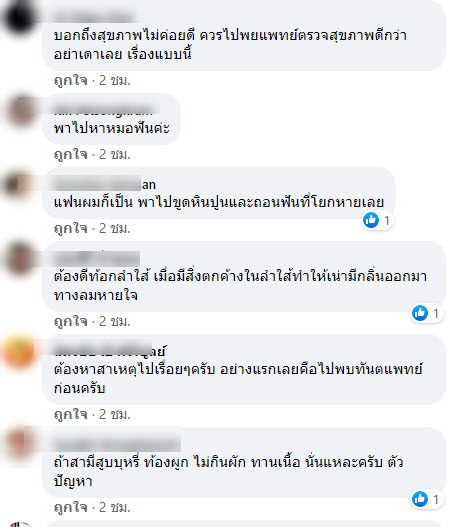The width and height of the screenshot is (468, 527).
Task: Open profile picture beside tartar removal comment
Action: [x=19, y=184]
